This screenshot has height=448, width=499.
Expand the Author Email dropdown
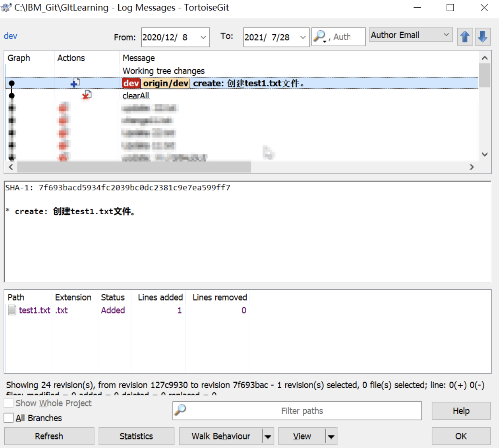pyautogui.click(x=446, y=35)
